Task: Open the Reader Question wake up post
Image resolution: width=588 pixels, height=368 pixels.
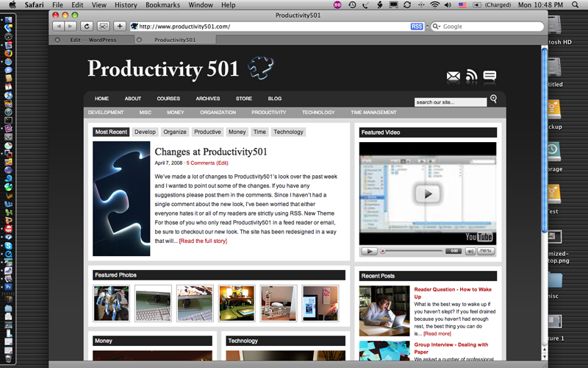Action: pos(453,293)
